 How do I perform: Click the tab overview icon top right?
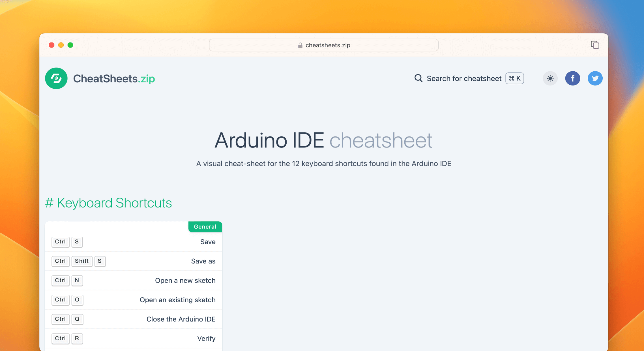point(595,45)
